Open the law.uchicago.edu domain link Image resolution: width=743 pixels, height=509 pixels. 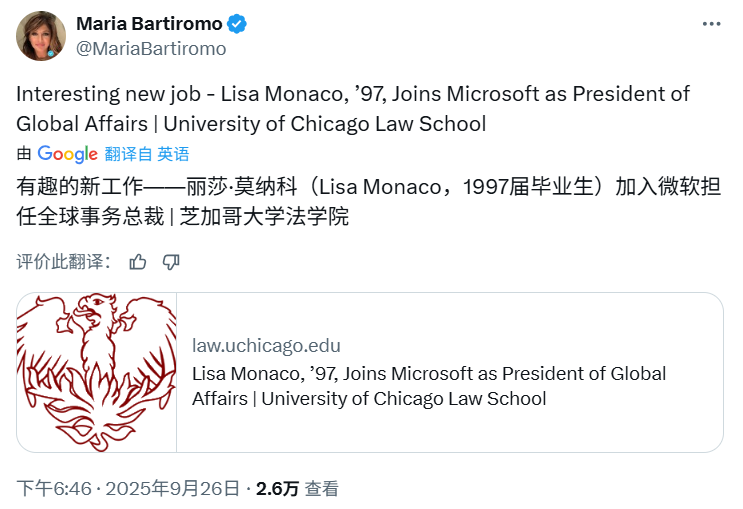266,346
